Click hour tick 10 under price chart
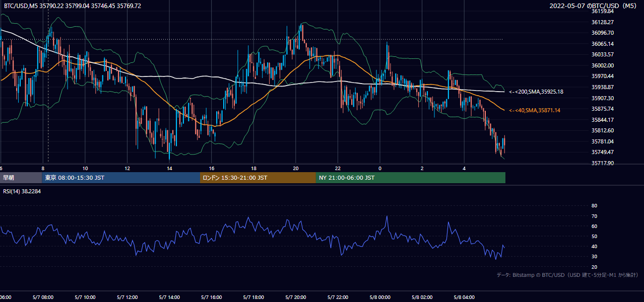Viewport: 644px width, 302px height. click(85, 168)
